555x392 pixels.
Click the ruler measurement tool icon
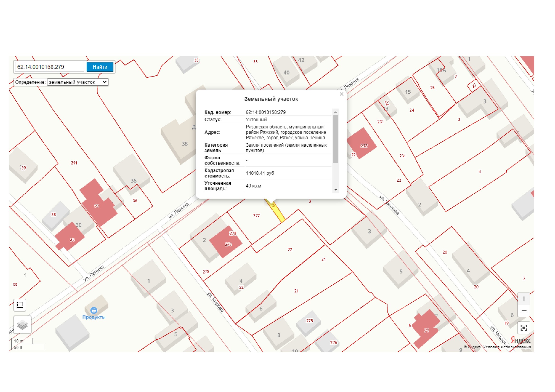pos(20,305)
